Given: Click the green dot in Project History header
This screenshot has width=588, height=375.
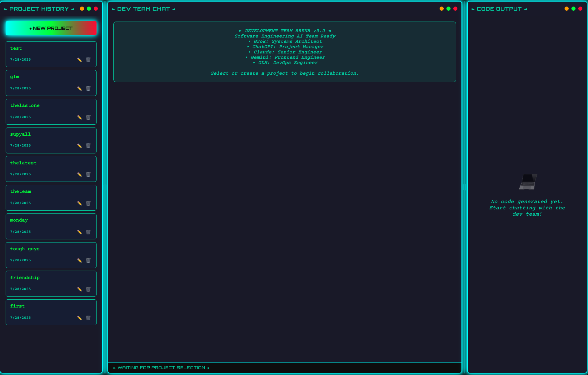Looking at the screenshot, I should pyautogui.click(x=89, y=9).
